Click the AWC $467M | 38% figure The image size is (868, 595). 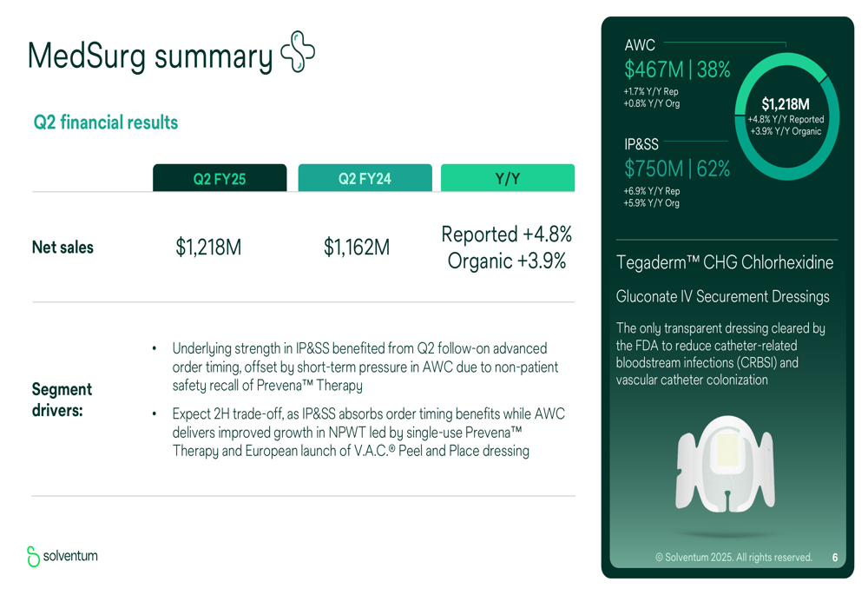pos(677,69)
